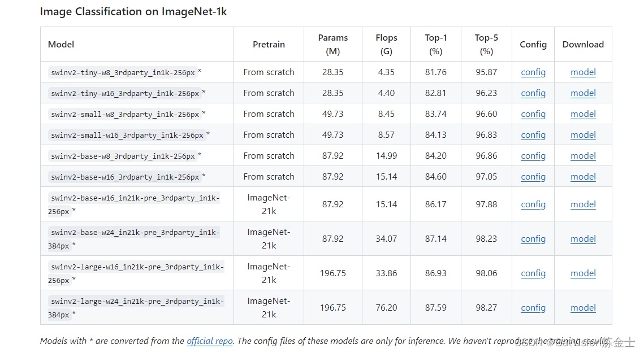This screenshot has width=644, height=353.
Task: Download model with 86.17 Top-1 accuracy
Action: [x=583, y=204]
